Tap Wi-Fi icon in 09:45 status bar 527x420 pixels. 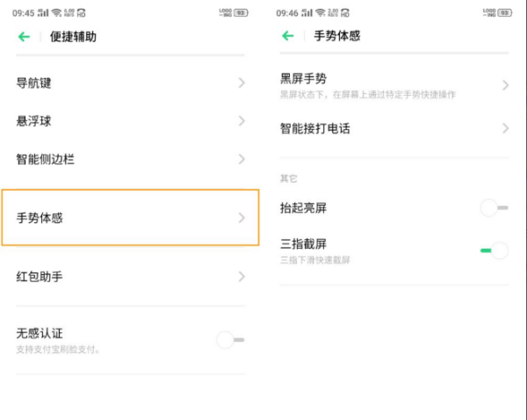click(x=56, y=13)
